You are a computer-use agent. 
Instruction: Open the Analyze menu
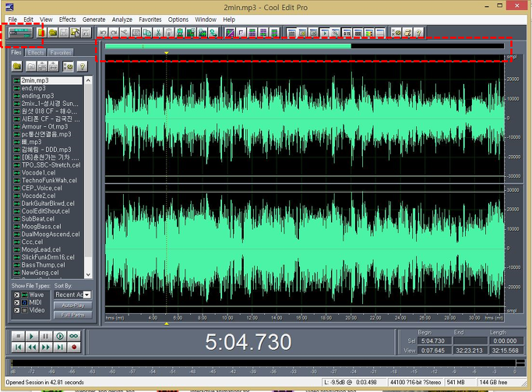(122, 19)
